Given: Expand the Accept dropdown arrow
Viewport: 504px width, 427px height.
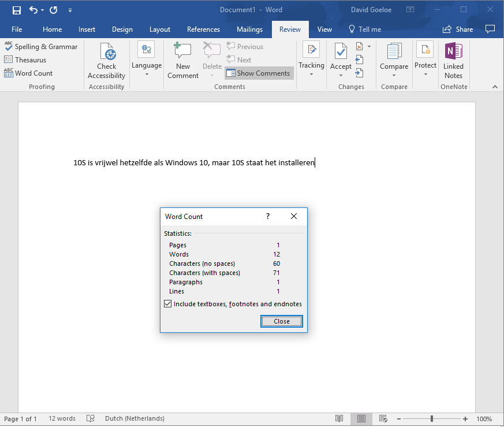Looking at the screenshot, I should 341,76.
